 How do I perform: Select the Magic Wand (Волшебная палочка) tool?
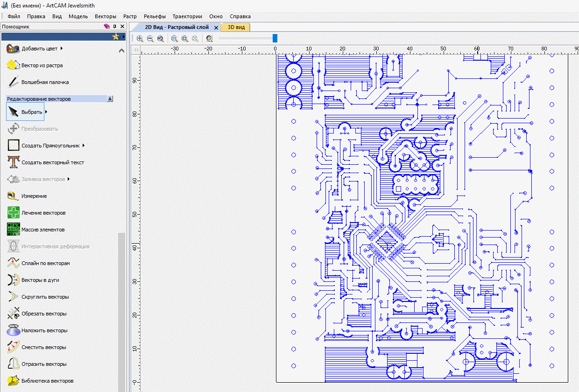(x=13, y=82)
